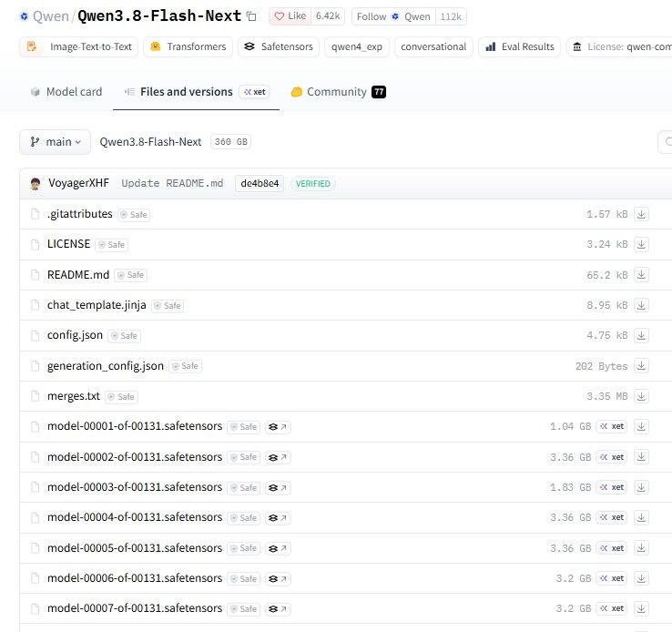
Task: Open the Qwen organization link in title
Action: click(x=51, y=16)
